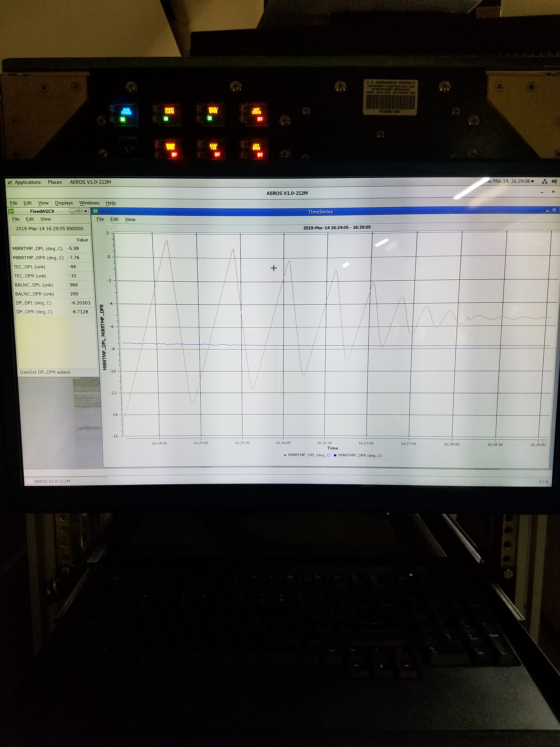
Task: Click the MIRRTMP_DPL legend color swatch
Action: pyautogui.click(x=285, y=455)
